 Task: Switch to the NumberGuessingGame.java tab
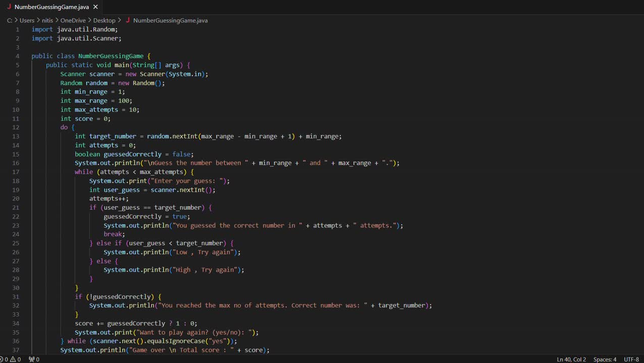tap(51, 7)
